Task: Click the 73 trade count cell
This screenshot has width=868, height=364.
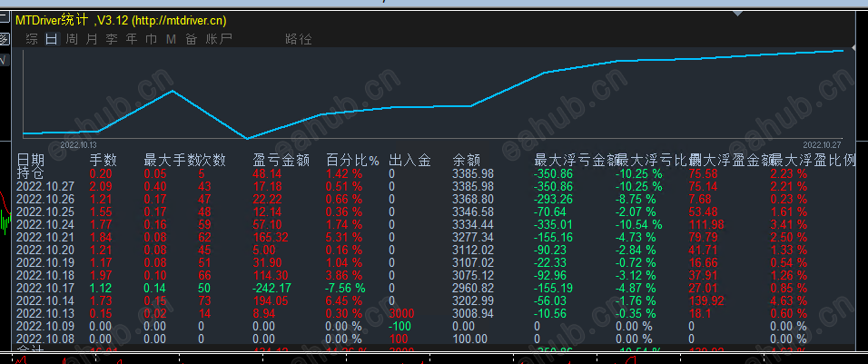Action: pos(205,300)
